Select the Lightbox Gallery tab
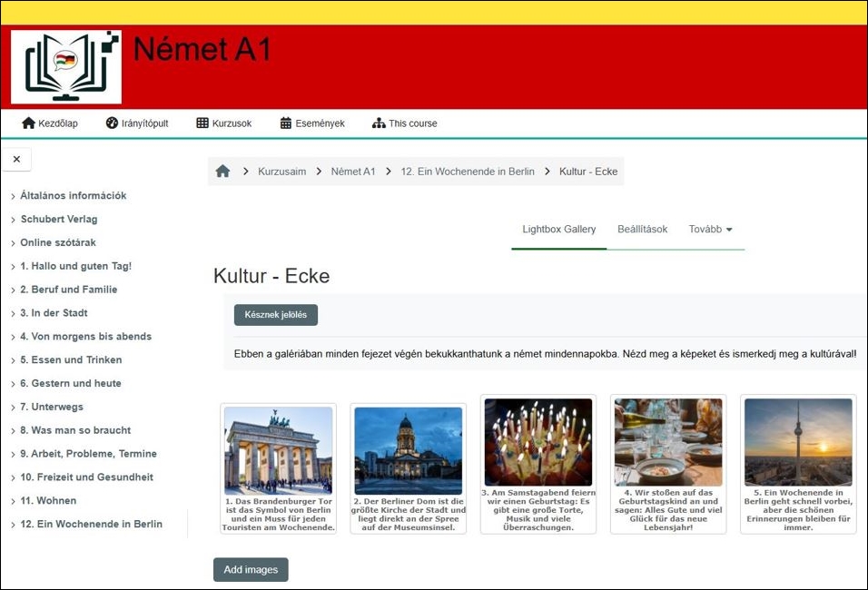Screen dimensions: 868x590 558,230
